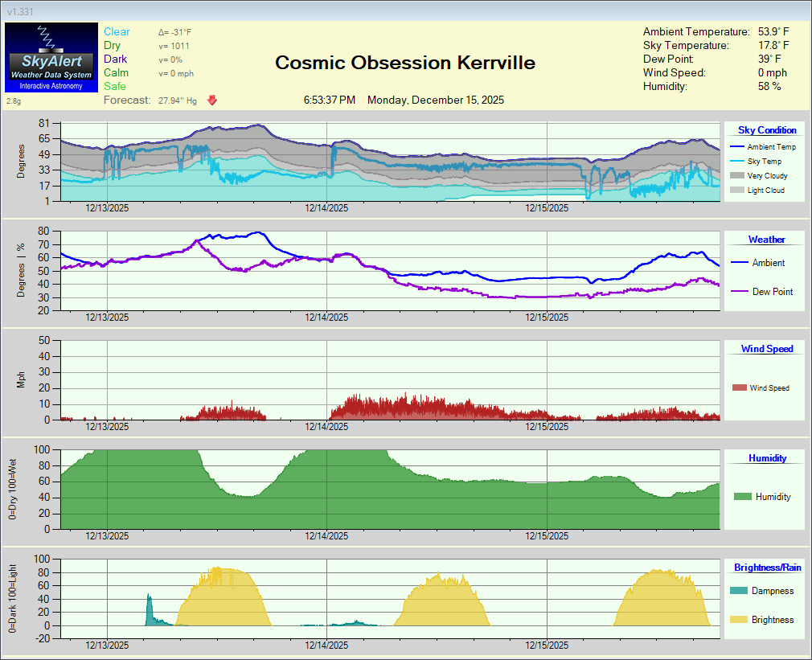812x660 pixels.
Task: Click the red Wind Speed legend swatch
Action: [739, 388]
